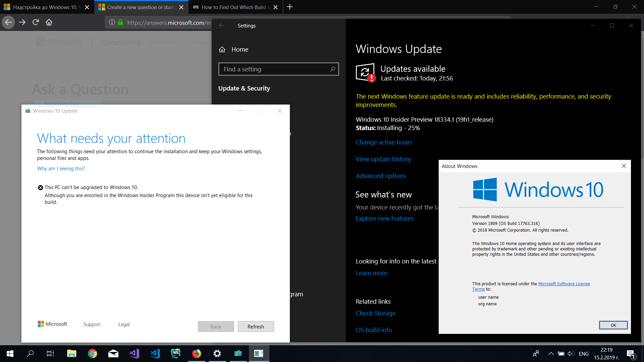This screenshot has height=362, width=644.
Task: Click the address bar URL
Action: [x=169, y=23]
